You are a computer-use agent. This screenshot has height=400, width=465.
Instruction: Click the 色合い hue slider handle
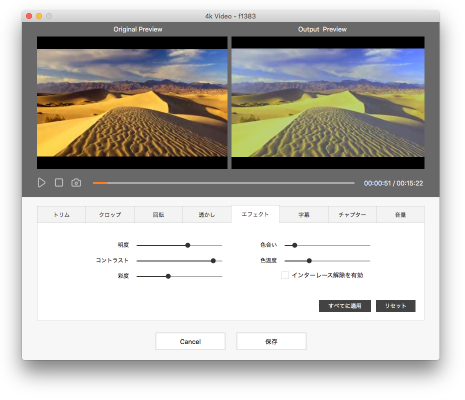coord(295,245)
